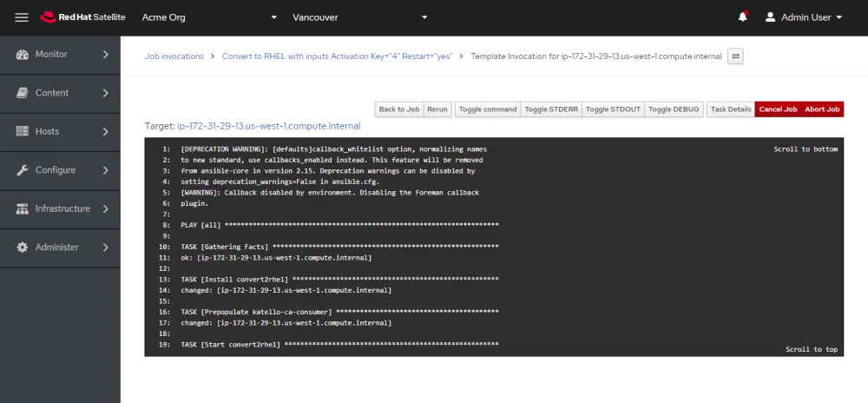The width and height of the screenshot is (868, 403).
Task: Click the user avatar icon
Action: (x=769, y=17)
